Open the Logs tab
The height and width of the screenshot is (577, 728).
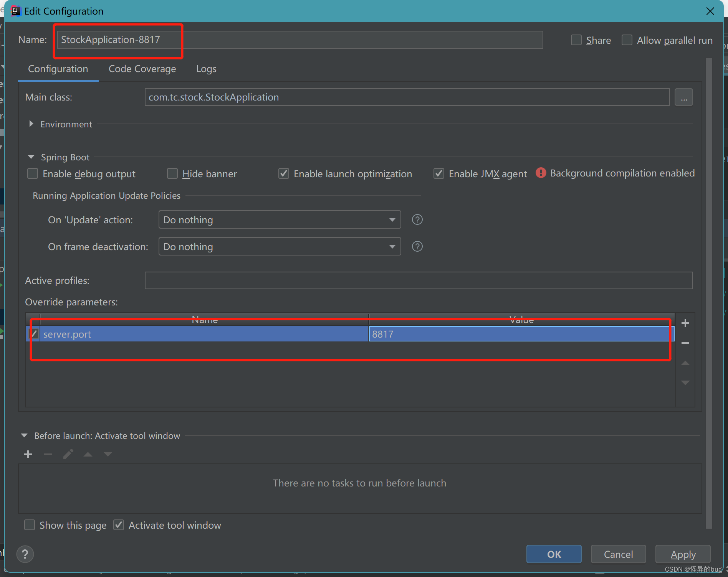click(206, 69)
